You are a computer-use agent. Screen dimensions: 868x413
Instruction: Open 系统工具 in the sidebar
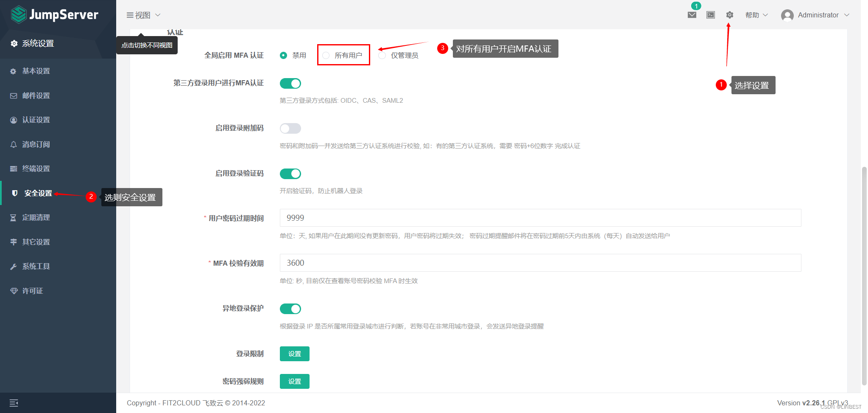pyautogui.click(x=36, y=266)
